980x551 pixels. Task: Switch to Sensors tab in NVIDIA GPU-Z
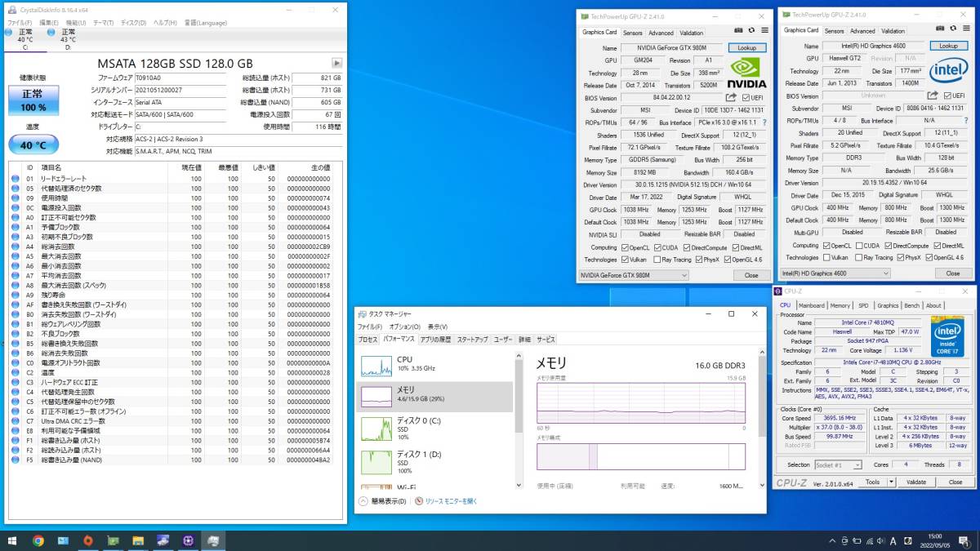coord(633,33)
